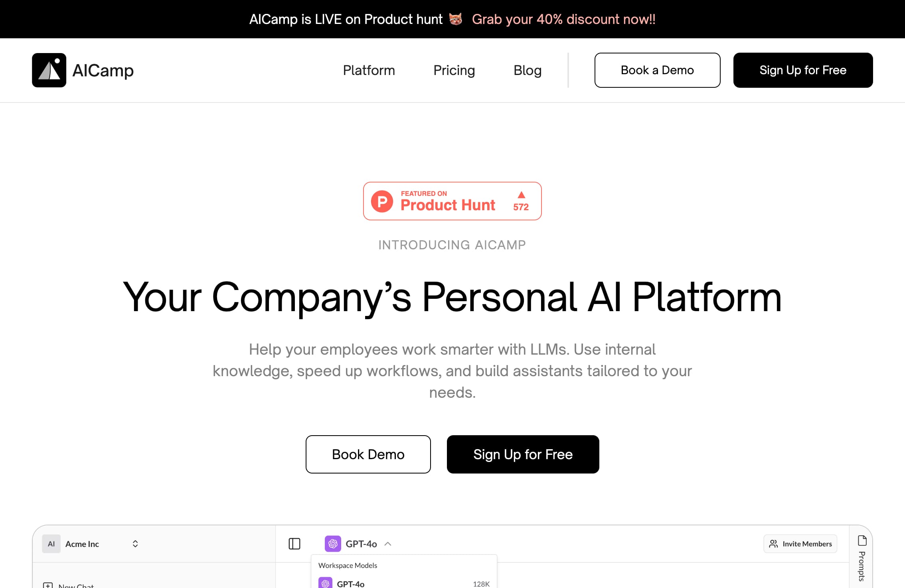905x588 pixels.
Task: Click the GPT-4o 128K model option
Action: point(404,583)
